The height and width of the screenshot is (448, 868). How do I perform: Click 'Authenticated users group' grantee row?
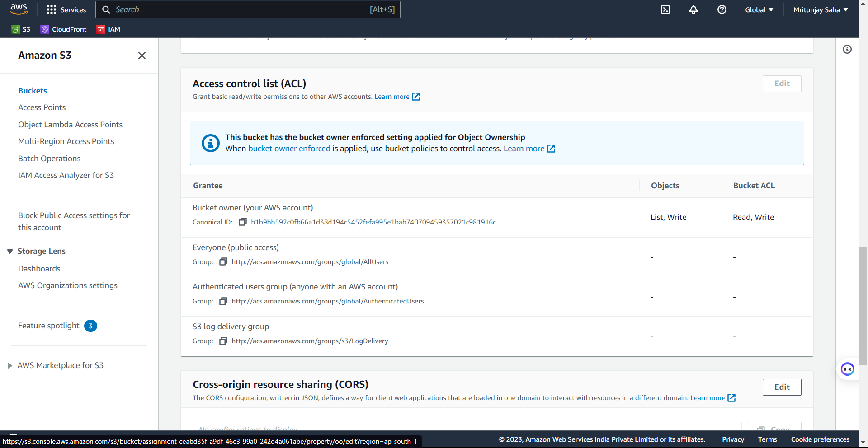(x=497, y=297)
